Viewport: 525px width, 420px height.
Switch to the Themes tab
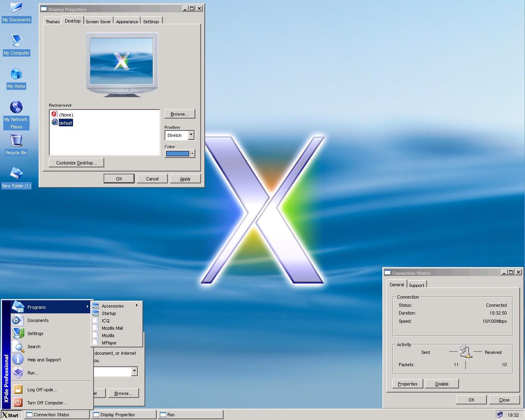pos(52,21)
